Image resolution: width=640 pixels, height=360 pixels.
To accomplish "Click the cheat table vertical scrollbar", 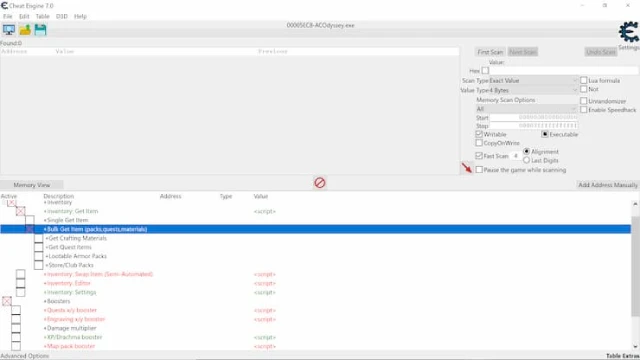I will pyautogui.click(x=635, y=265).
